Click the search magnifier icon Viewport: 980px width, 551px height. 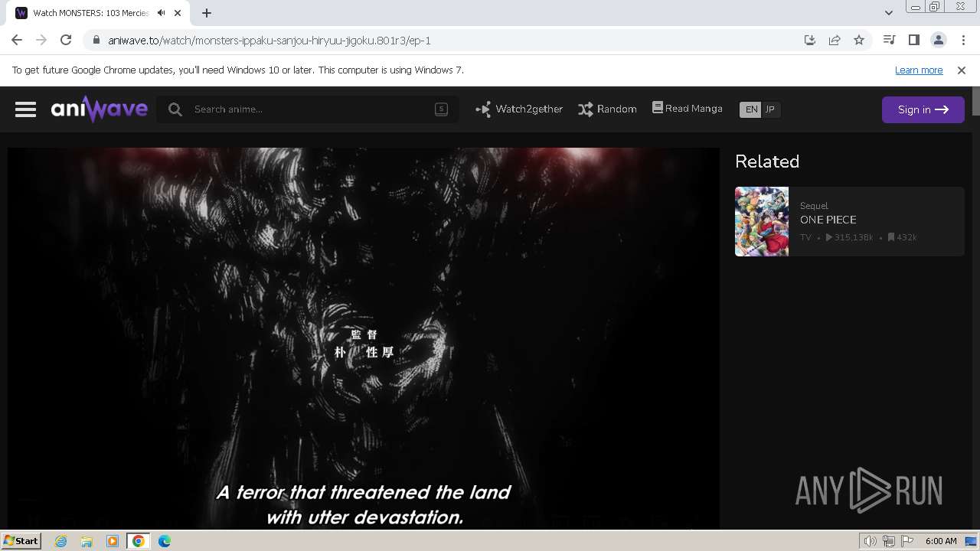[x=175, y=109]
